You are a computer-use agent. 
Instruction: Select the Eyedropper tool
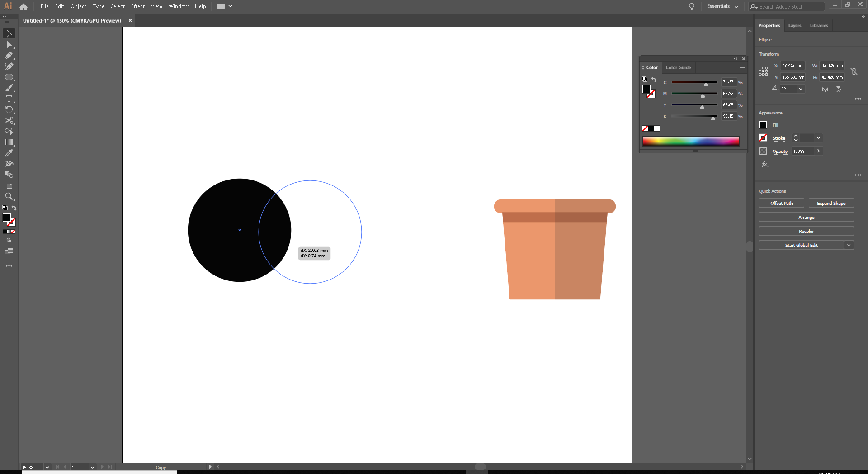(9, 153)
